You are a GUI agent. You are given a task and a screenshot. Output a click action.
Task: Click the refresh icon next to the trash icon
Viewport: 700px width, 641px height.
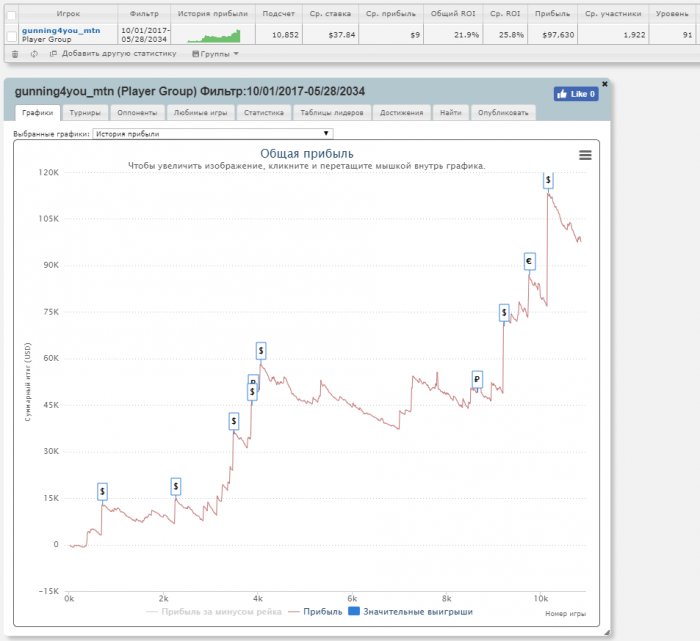(x=34, y=54)
